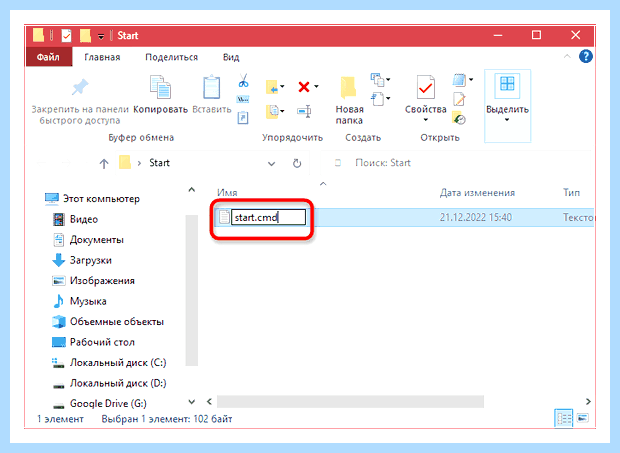The height and width of the screenshot is (453, 620).
Task: Expand the Properties dropdown arrow
Action: point(425,120)
